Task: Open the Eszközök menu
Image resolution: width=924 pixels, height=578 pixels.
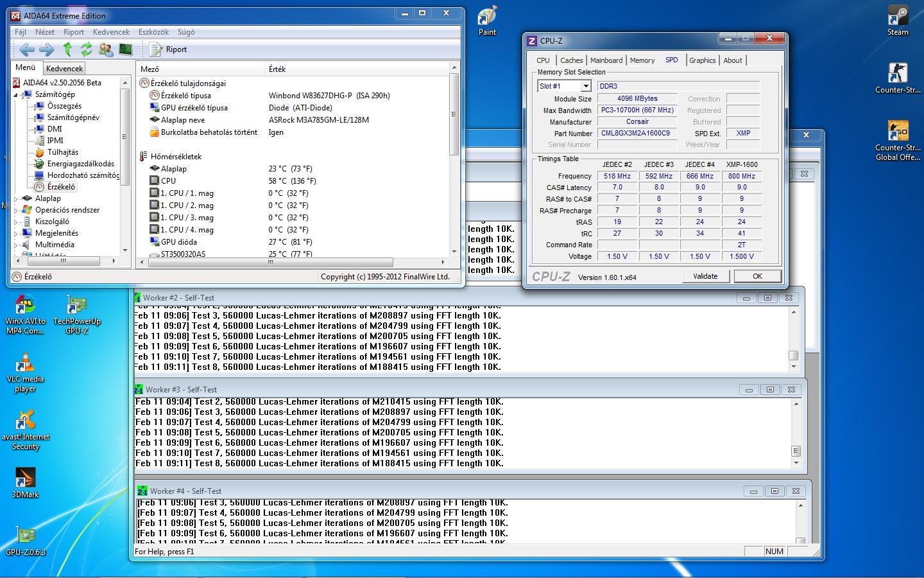Action: tap(153, 32)
